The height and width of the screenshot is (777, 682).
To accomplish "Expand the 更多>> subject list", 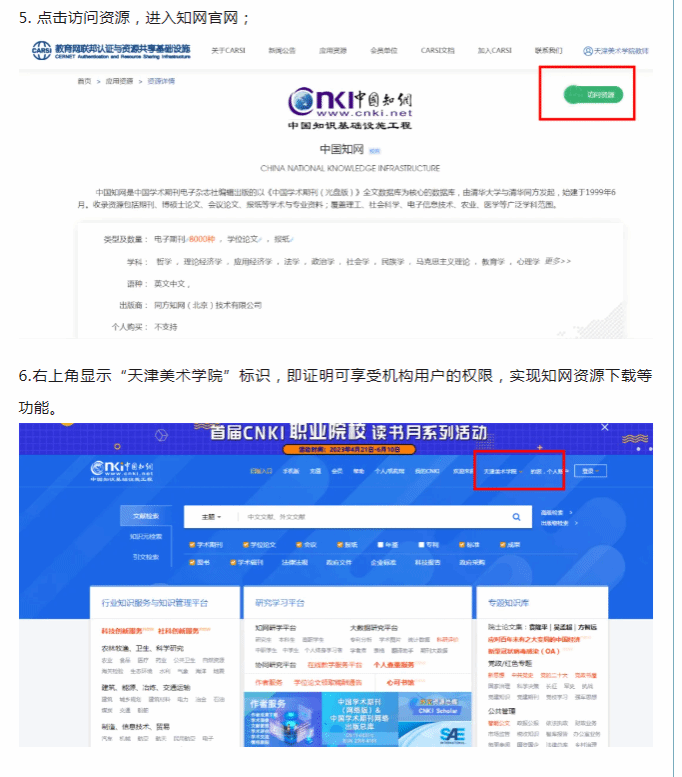I will [558, 261].
